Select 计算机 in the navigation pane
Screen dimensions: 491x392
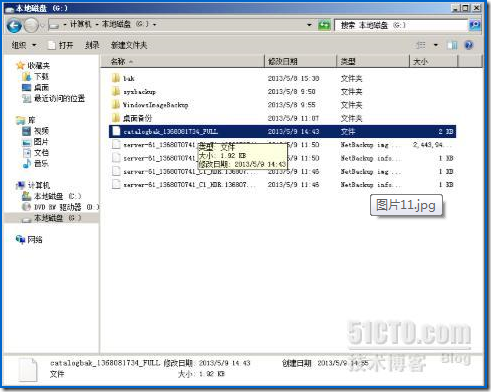point(33,185)
